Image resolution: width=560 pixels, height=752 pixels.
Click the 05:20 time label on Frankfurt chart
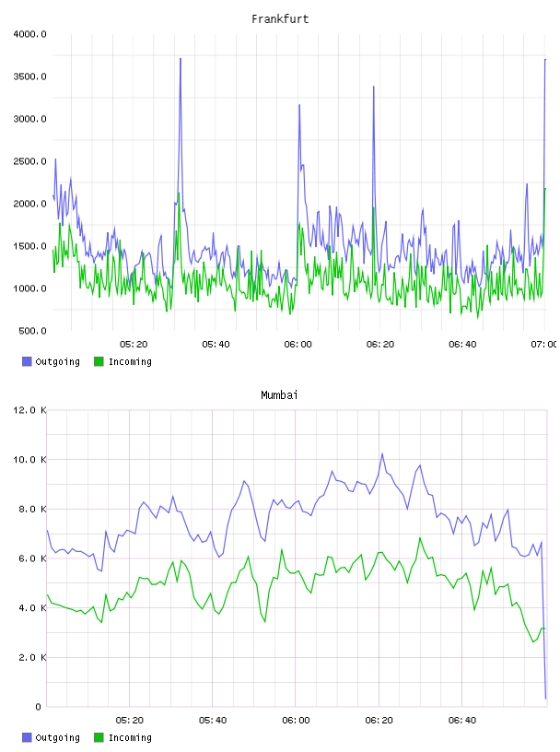click(134, 345)
